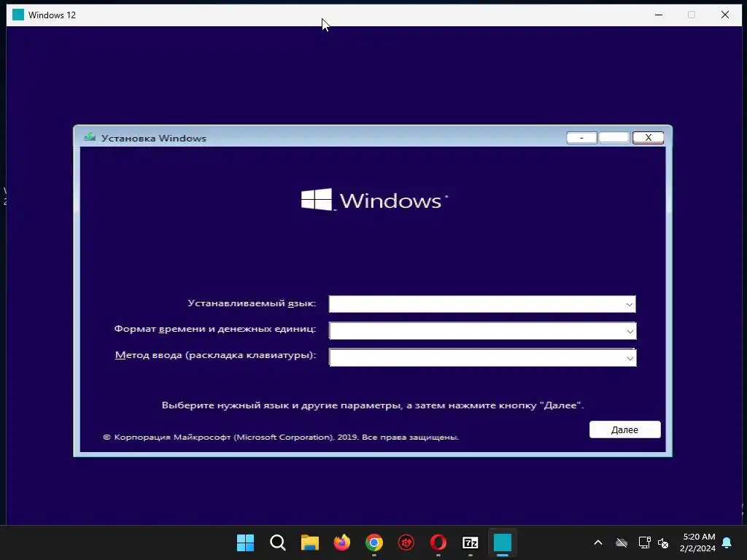Open the notifications bell
747x560 pixels.
click(x=727, y=542)
